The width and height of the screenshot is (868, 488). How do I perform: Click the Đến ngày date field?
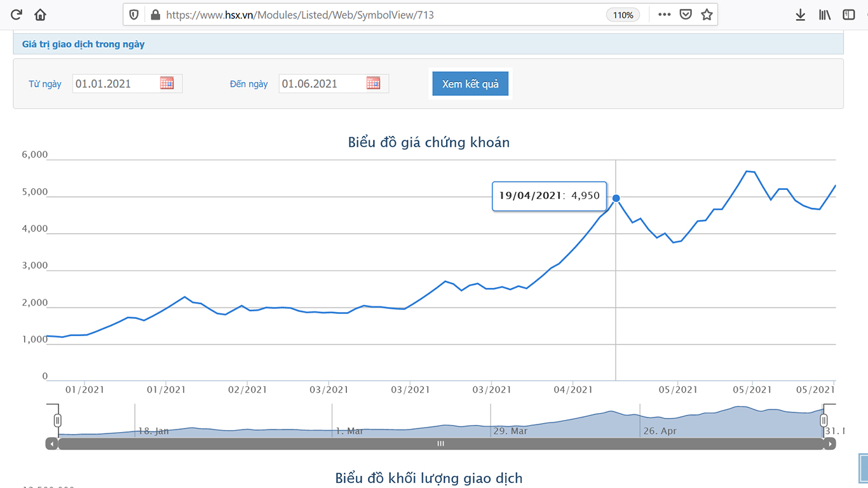point(321,84)
